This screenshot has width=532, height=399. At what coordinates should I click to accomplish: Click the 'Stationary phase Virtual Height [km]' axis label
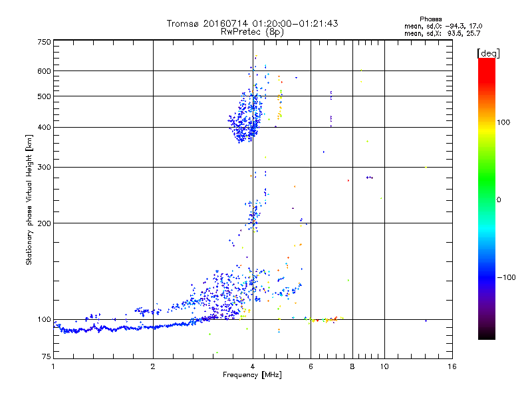click(29, 199)
